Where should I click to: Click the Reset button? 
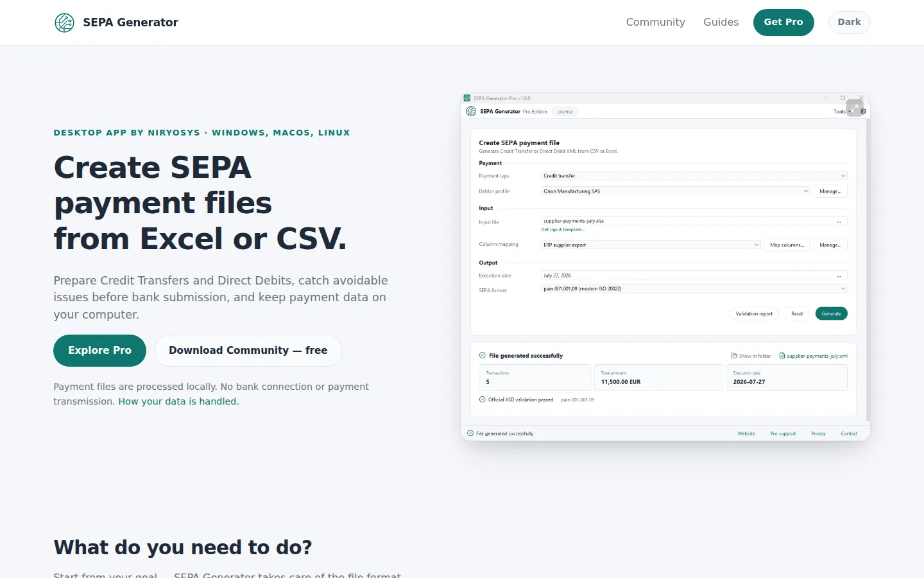(x=797, y=313)
